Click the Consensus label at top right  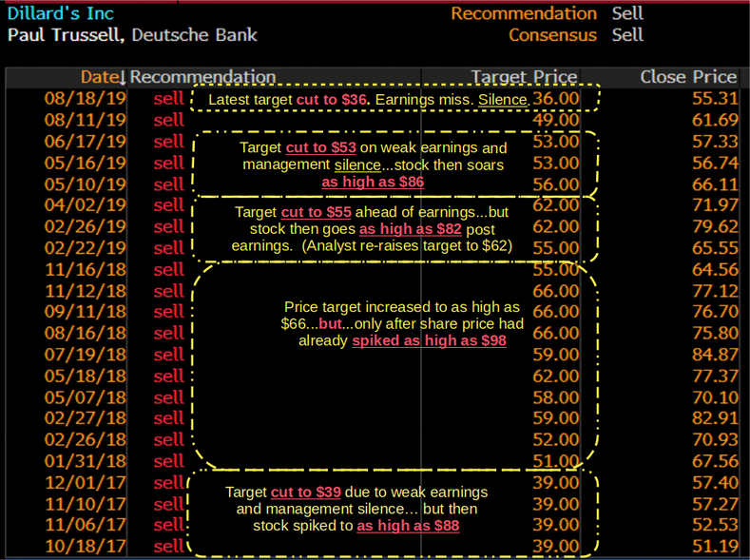pyautogui.click(x=552, y=35)
